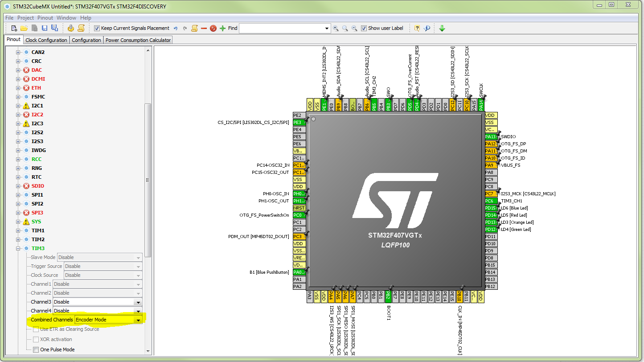This screenshot has height=362, width=644.
Task: Select the ETH conflict icon
Action: 26,88
